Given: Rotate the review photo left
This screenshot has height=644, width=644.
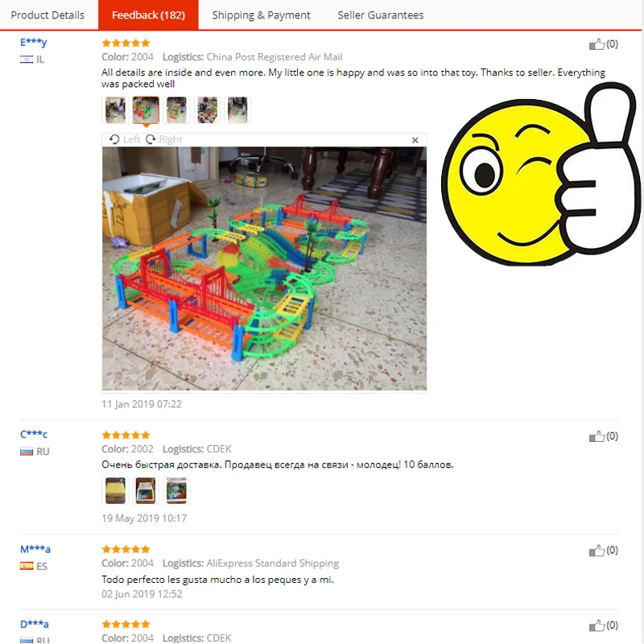Looking at the screenshot, I should (125, 139).
